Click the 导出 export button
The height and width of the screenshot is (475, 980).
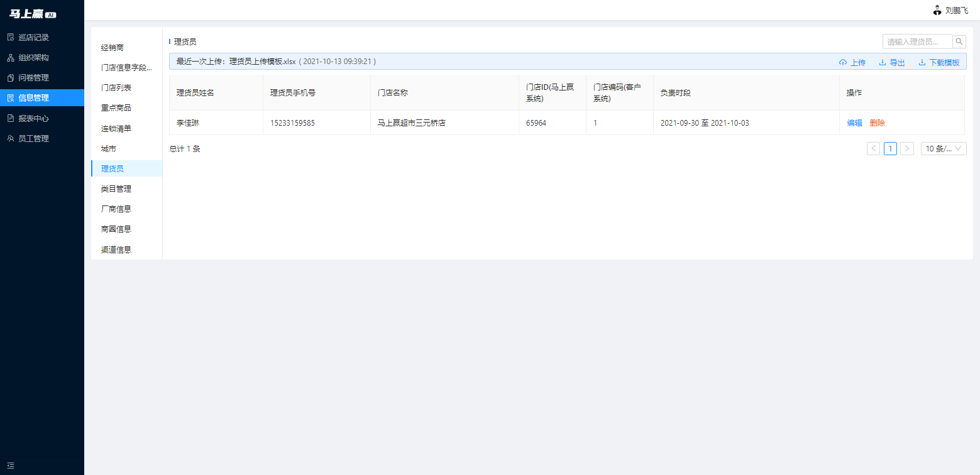892,62
